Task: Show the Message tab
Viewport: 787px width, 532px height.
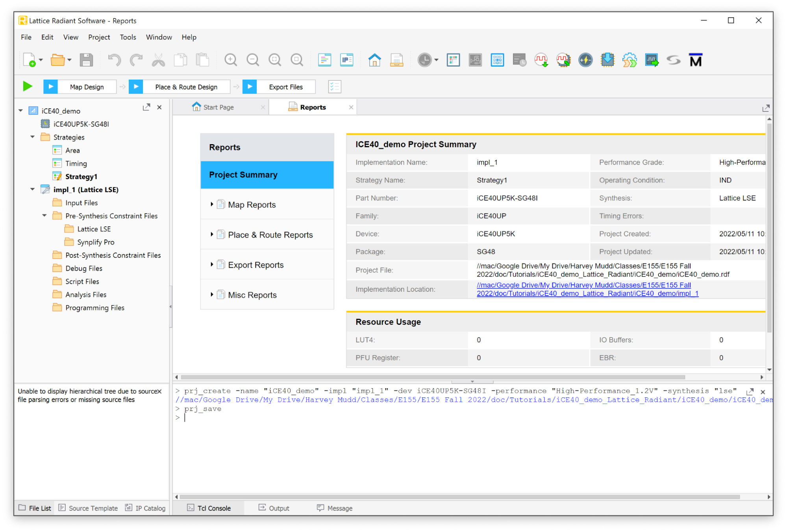Action: click(335, 508)
